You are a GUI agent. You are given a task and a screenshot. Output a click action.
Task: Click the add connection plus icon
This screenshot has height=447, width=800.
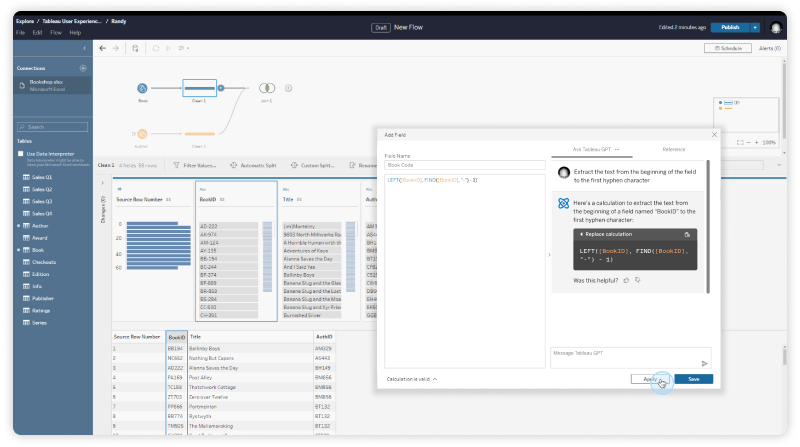click(x=83, y=68)
